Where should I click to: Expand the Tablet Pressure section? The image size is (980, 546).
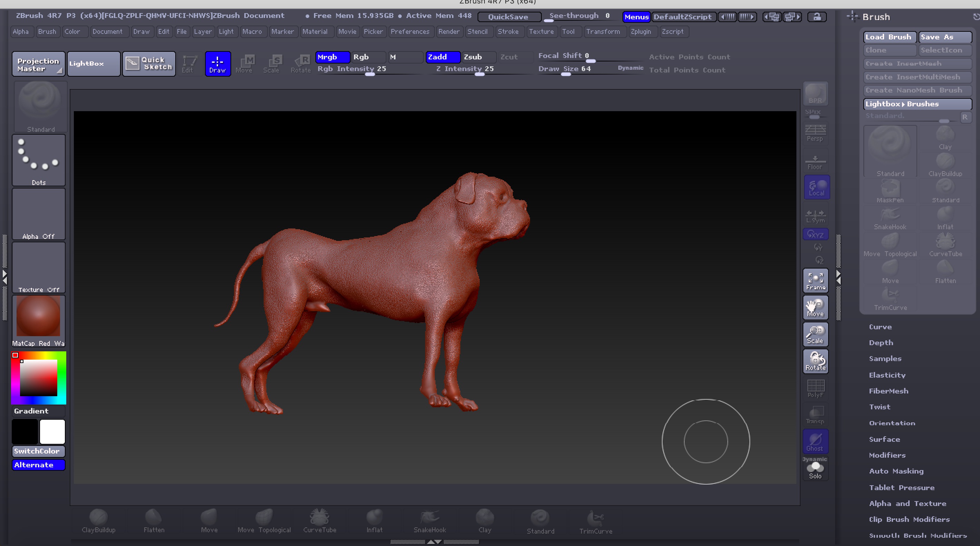point(901,487)
